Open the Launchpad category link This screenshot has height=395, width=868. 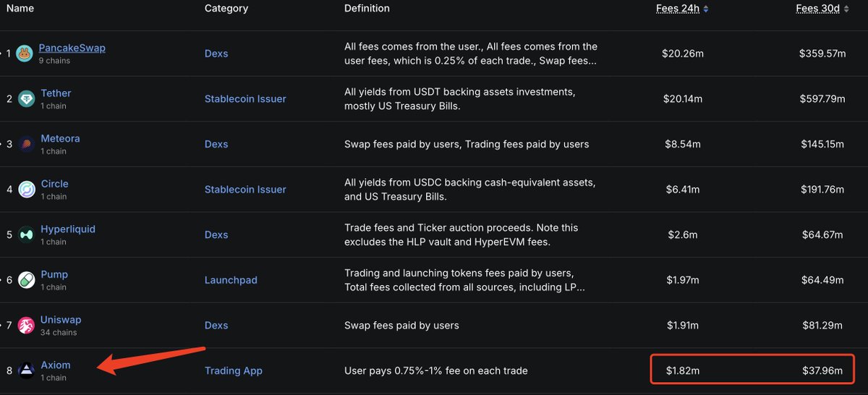point(231,280)
